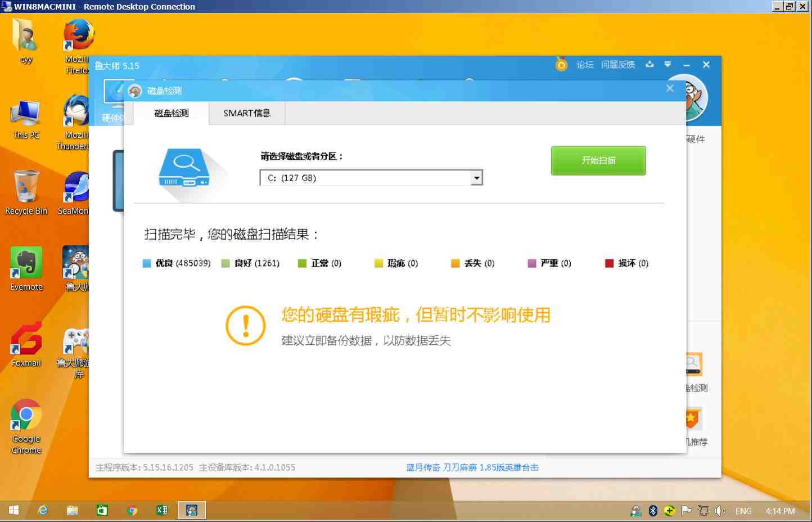This screenshot has height=522, width=812.
Task: Launch Internet Explorer from taskbar
Action: pos(43,510)
